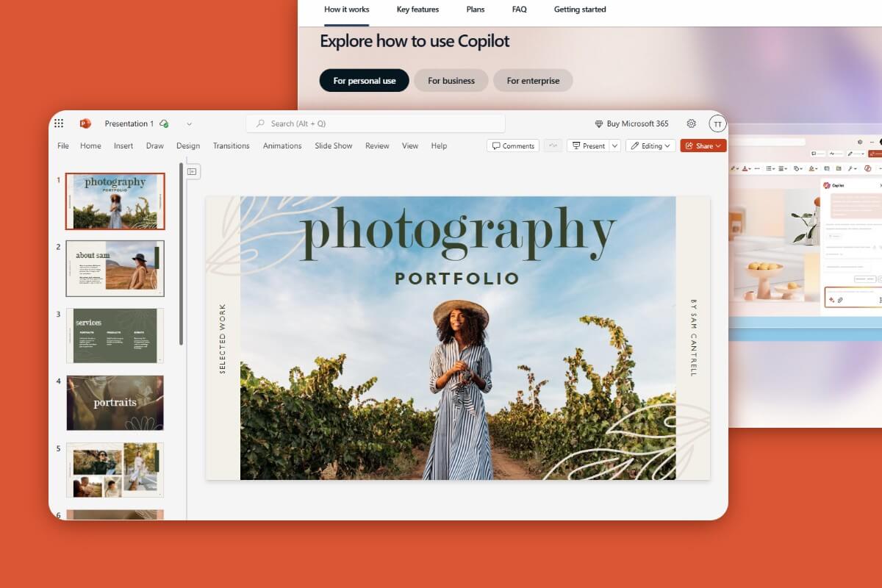Open the app launcher grid icon
The height and width of the screenshot is (588, 882).
pyautogui.click(x=60, y=123)
